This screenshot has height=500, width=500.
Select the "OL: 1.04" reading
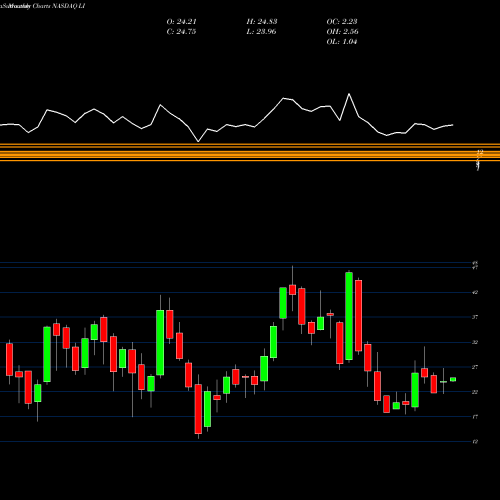click(342, 42)
